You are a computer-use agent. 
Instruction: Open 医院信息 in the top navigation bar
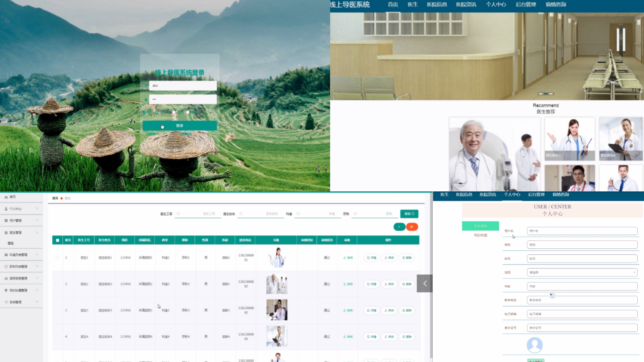tap(437, 5)
